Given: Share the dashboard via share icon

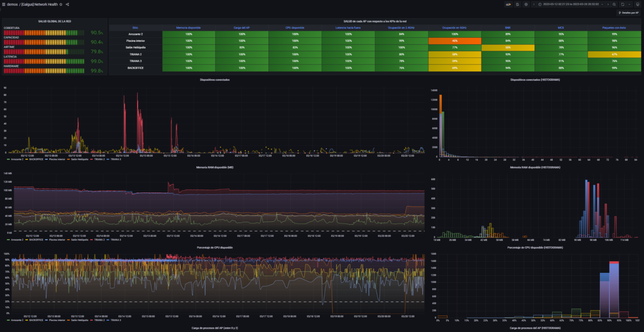Looking at the screenshot, I should pos(68,4).
